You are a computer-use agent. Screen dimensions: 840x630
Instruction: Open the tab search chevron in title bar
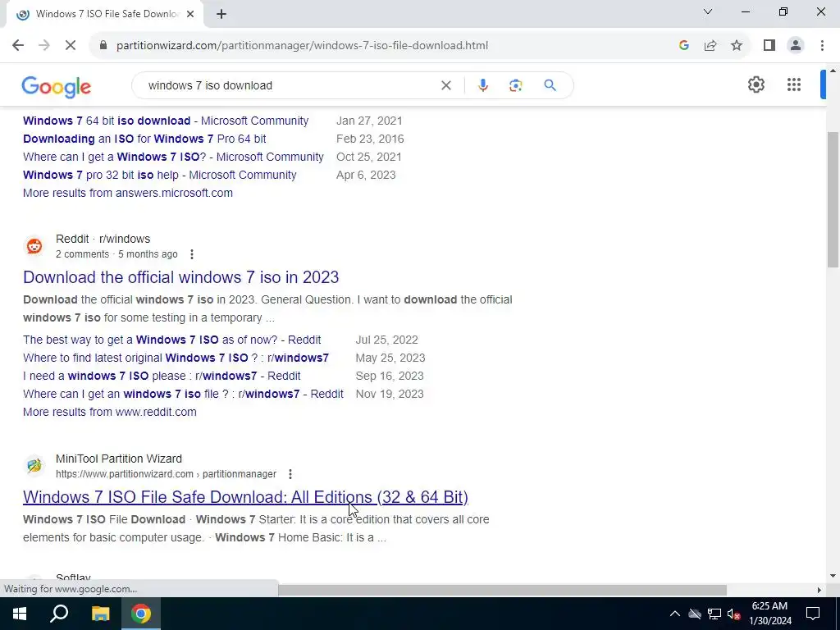click(x=708, y=11)
